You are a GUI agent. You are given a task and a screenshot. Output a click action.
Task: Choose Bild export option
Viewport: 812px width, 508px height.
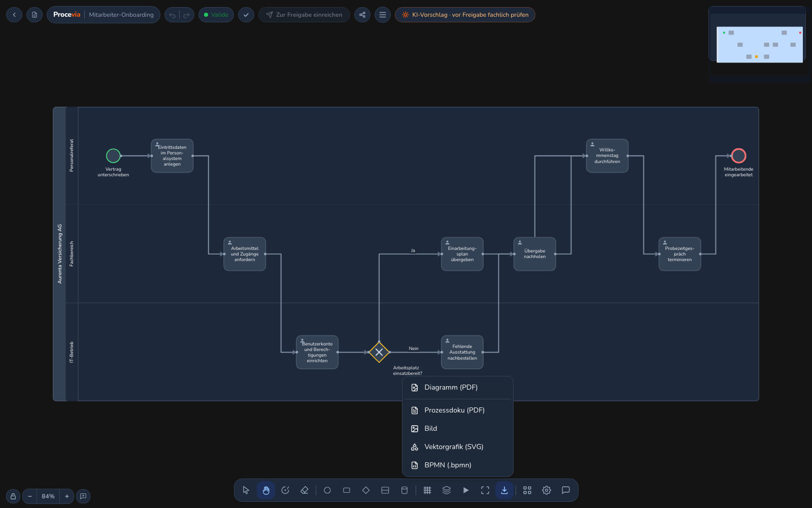coord(458,428)
